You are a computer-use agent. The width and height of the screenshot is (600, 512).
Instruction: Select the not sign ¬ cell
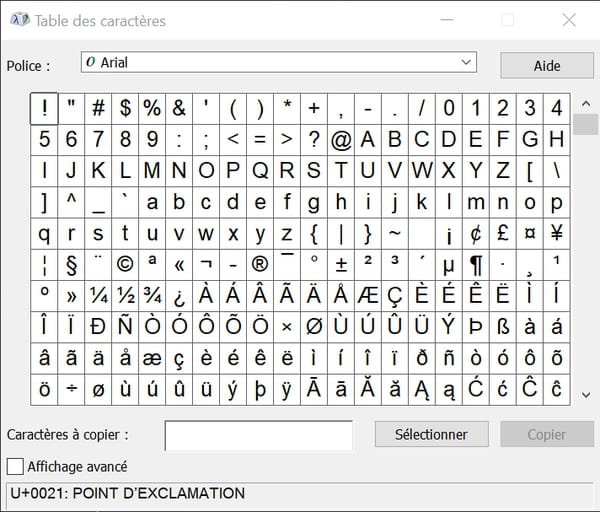click(206, 265)
